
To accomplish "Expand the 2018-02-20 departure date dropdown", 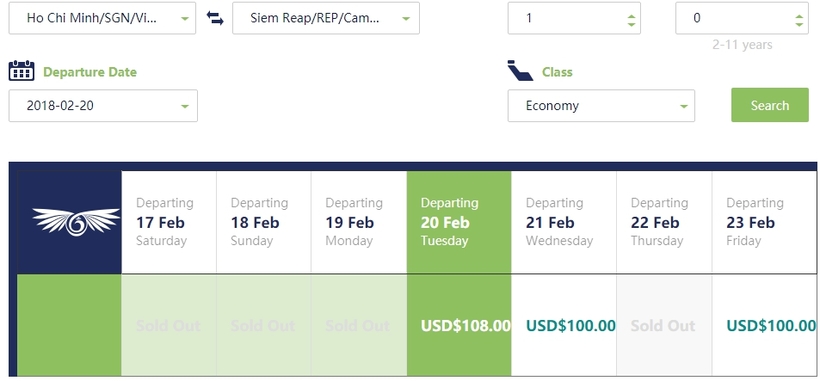I will click(x=103, y=106).
